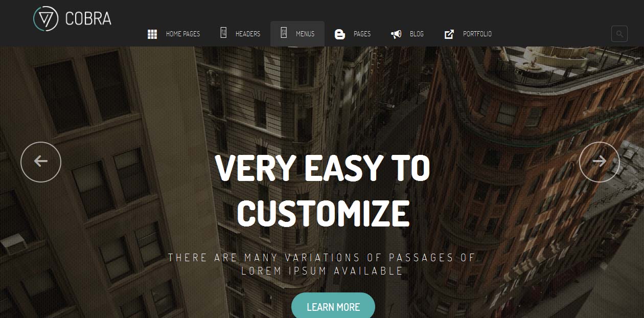Click the icon beside Menus
The height and width of the screenshot is (318, 644).
284,33
